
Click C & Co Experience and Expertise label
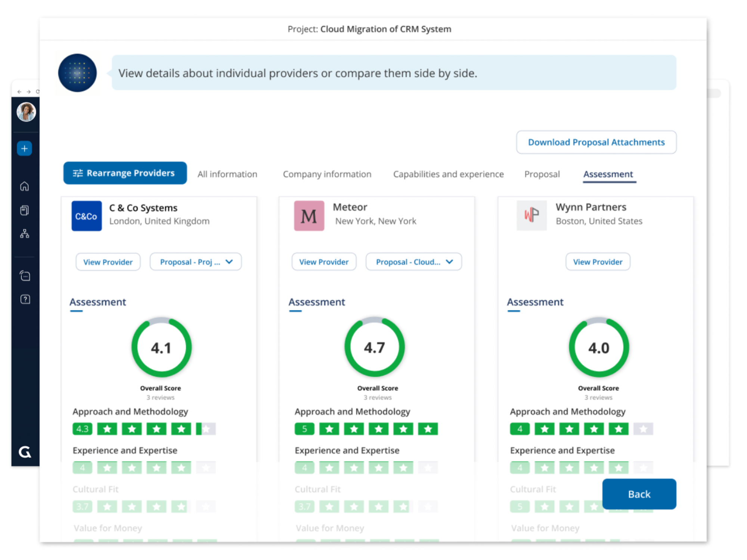(125, 450)
